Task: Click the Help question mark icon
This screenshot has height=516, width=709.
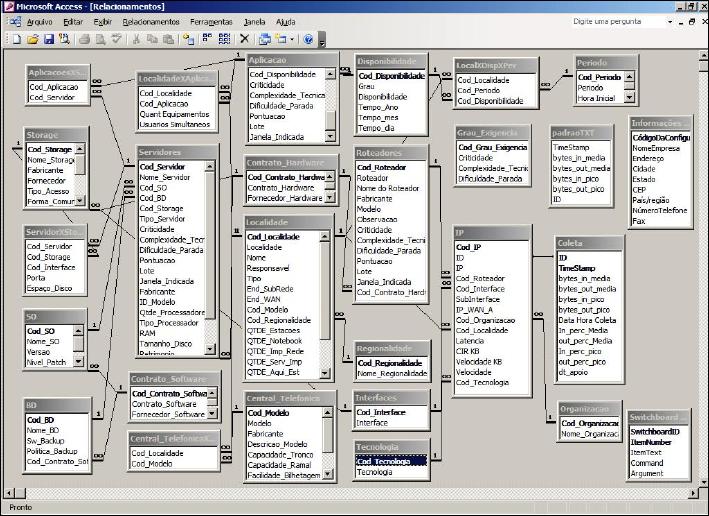Action: tap(308, 39)
